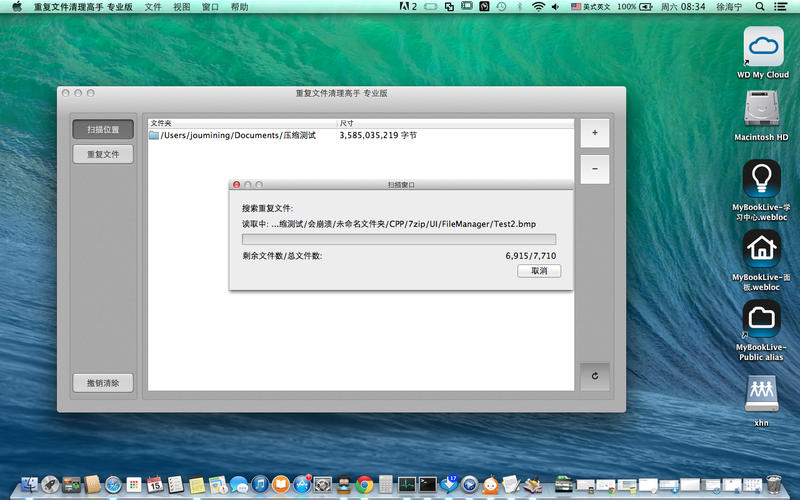The width and height of the screenshot is (800, 500).
Task: Open WD My Cloud desktop icon
Action: (762, 46)
